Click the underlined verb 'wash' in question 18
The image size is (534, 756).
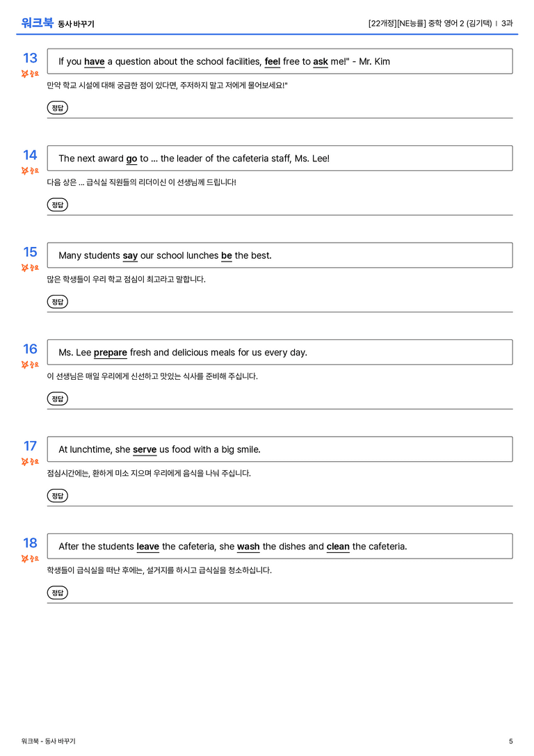(x=248, y=547)
